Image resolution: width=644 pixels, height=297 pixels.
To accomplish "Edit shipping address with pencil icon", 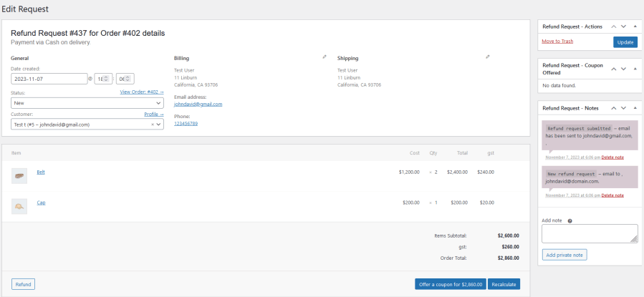I will [488, 57].
